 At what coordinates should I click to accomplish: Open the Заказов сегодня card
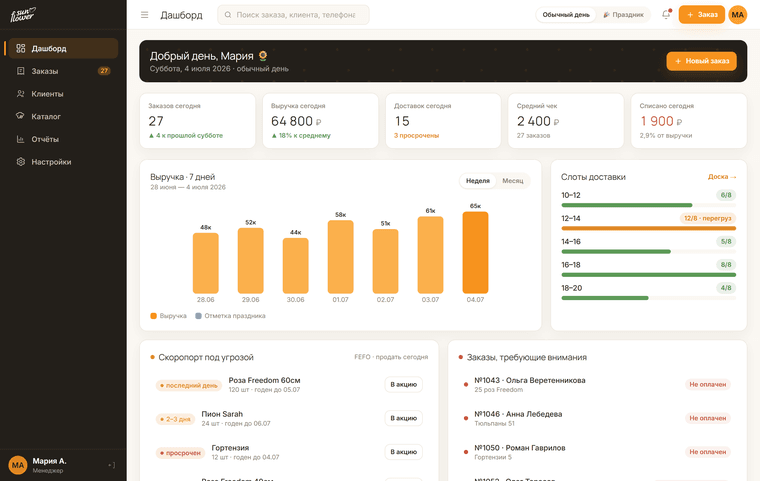coord(197,121)
